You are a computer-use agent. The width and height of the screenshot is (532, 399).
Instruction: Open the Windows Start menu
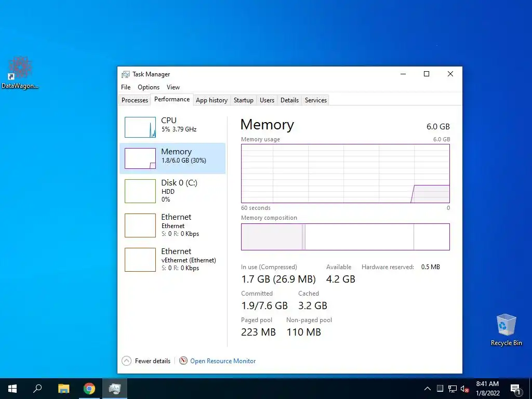pyautogui.click(x=12, y=389)
